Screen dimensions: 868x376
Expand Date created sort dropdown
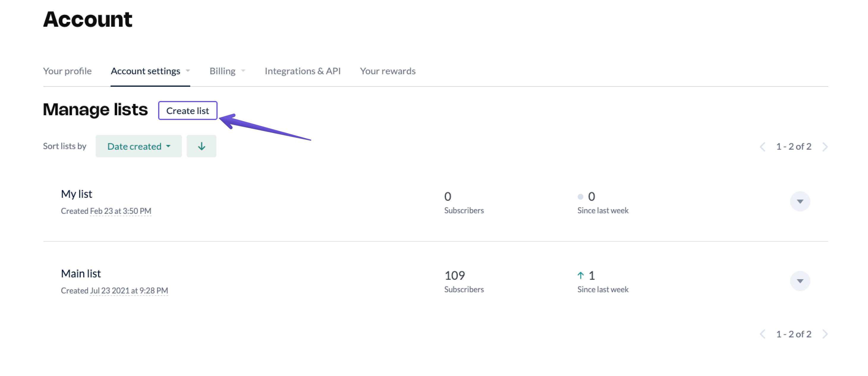(139, 146)
